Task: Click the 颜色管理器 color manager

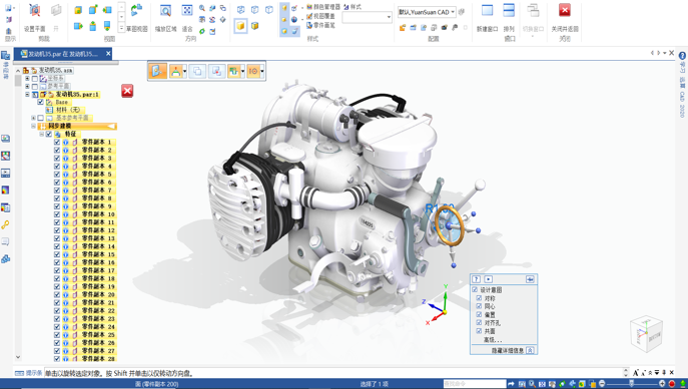Action: 323,7
